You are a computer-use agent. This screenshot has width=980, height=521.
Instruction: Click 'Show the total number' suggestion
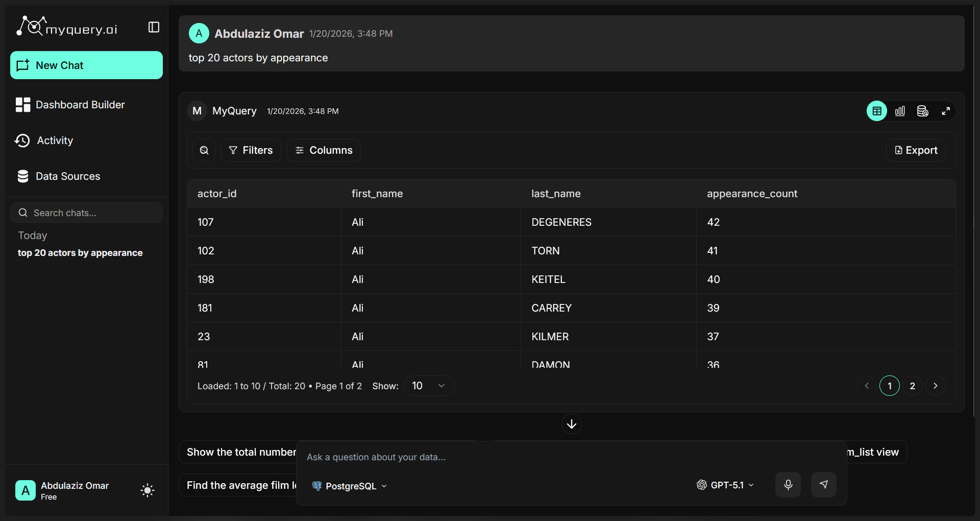(x=238, y=452)
